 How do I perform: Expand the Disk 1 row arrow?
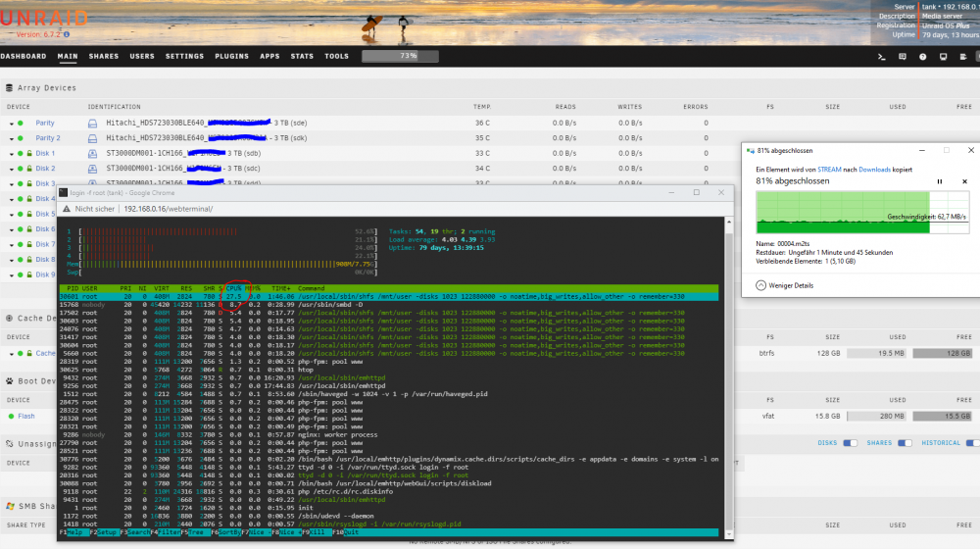11,153
